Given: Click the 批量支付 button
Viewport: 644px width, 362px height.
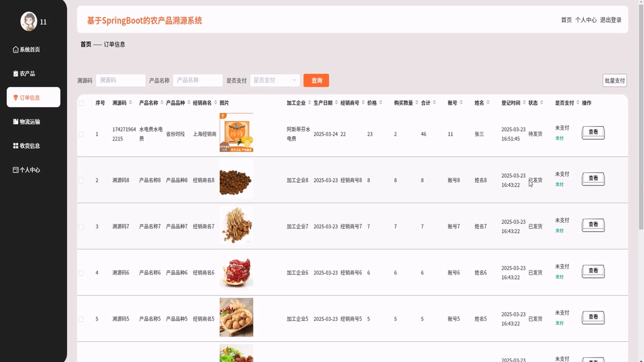Looking at the screenshot, I should point(614,80).
